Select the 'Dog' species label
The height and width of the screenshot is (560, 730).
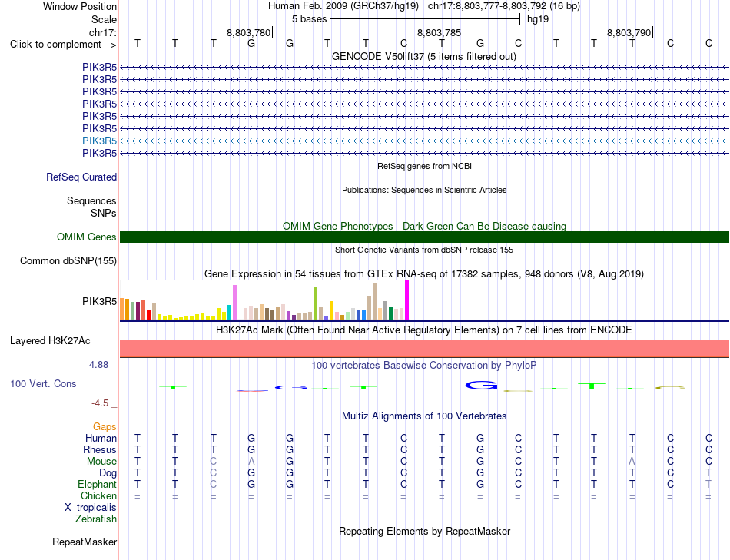coord(108,473)
